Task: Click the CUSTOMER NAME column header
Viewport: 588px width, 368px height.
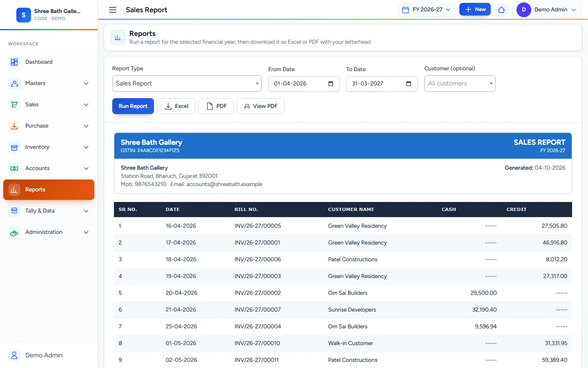Action: [x=351, y=209]
